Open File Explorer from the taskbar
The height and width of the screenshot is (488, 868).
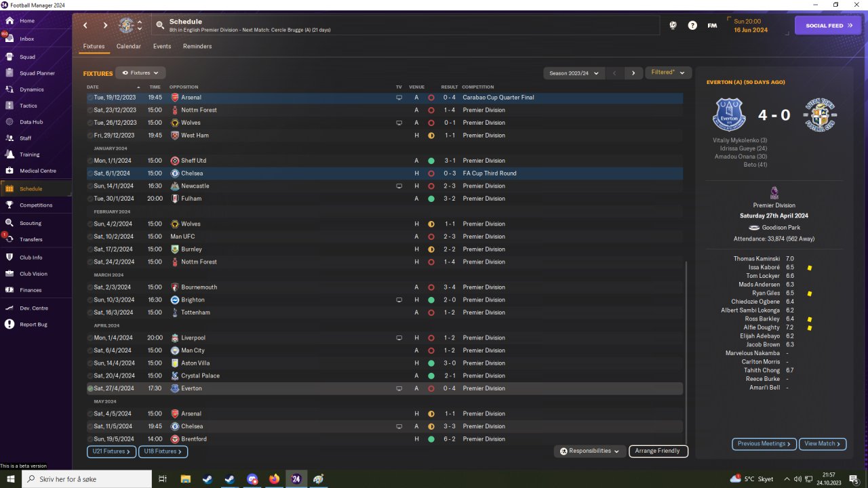(185, 479)
